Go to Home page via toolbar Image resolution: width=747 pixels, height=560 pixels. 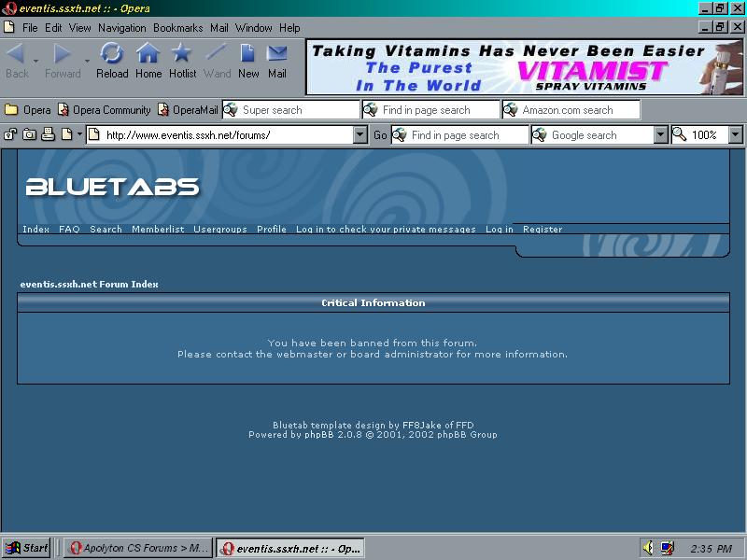point(148,60)
